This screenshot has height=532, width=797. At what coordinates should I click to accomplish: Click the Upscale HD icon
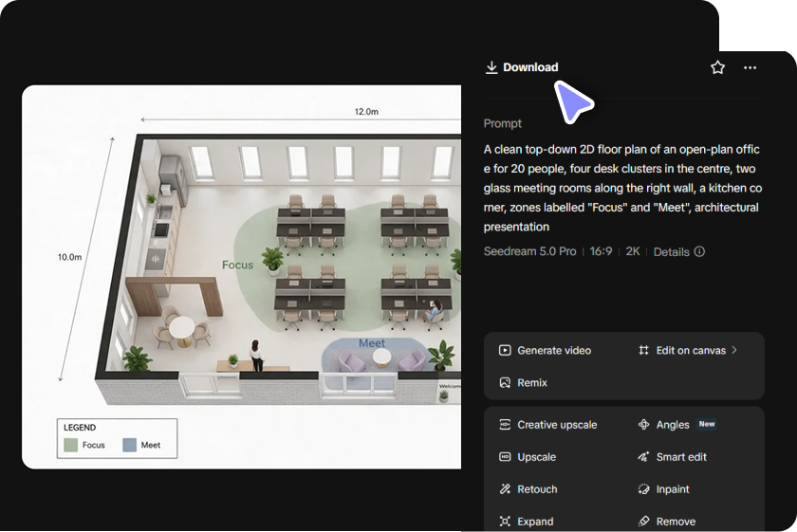coord(505,457)
